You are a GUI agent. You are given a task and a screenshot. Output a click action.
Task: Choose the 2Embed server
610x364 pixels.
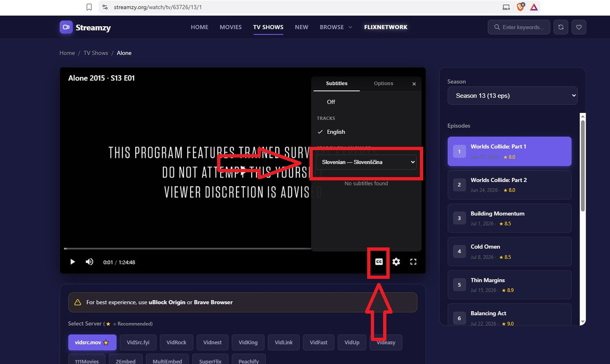point(125,360)
